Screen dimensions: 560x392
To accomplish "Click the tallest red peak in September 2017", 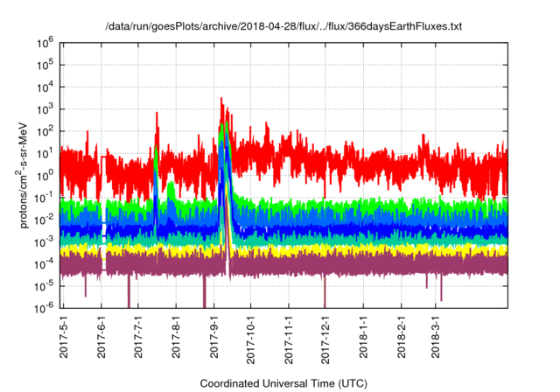I will pyautogui.click(x=221, y=100).
